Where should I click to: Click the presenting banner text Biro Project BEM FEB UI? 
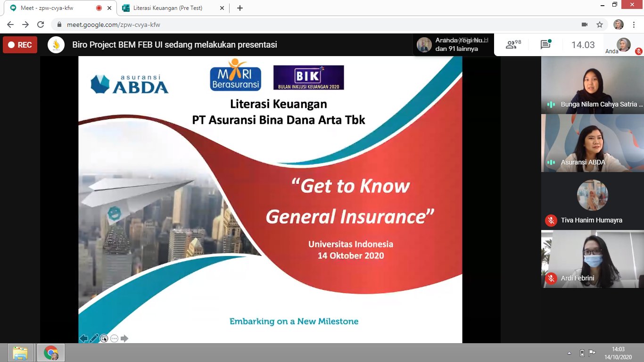pos(174,45)
